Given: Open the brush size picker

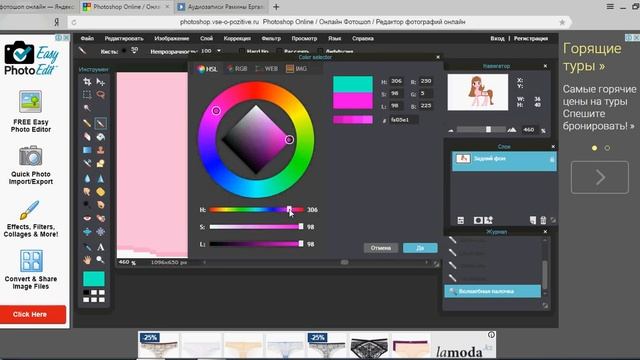Looking at the screenshot, I should [134, 50].
